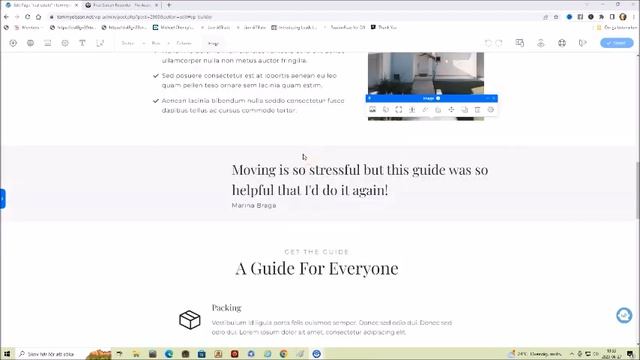The height and width of the screenshot is (360, 640).
Task: Click the 'Packing' feature title
Action: click(x=227, y=308)
